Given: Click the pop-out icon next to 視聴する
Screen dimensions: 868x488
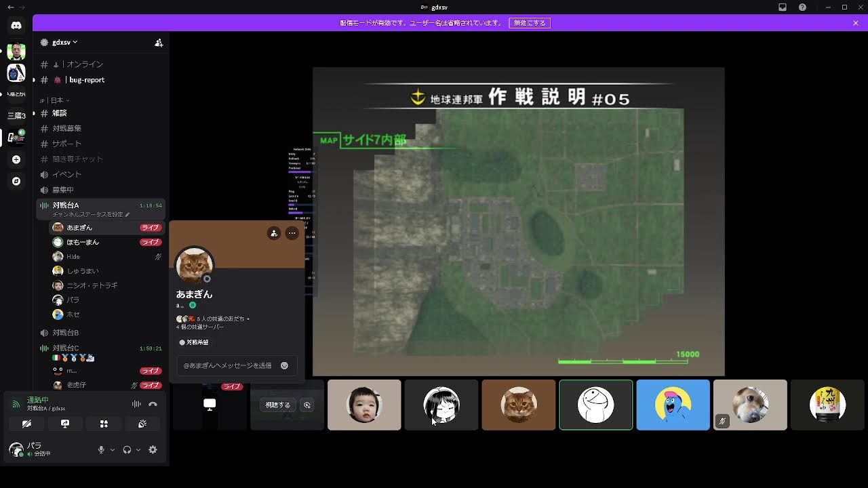Looking at the screenshot, I should click(307, 405).
